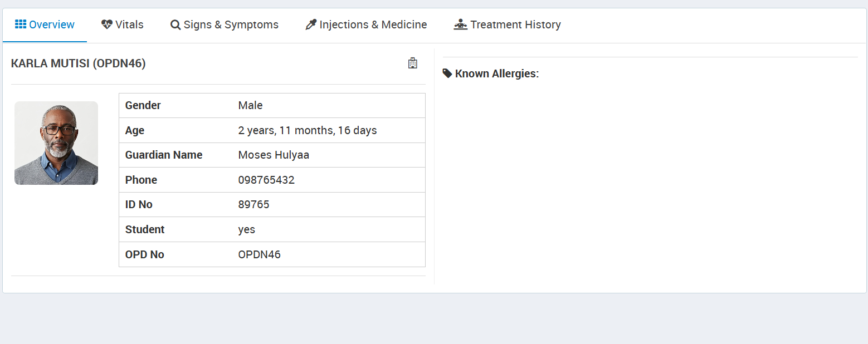Click the grid icon on the Overview tab
The image size is (868, 344).
(x=21, y=24)
